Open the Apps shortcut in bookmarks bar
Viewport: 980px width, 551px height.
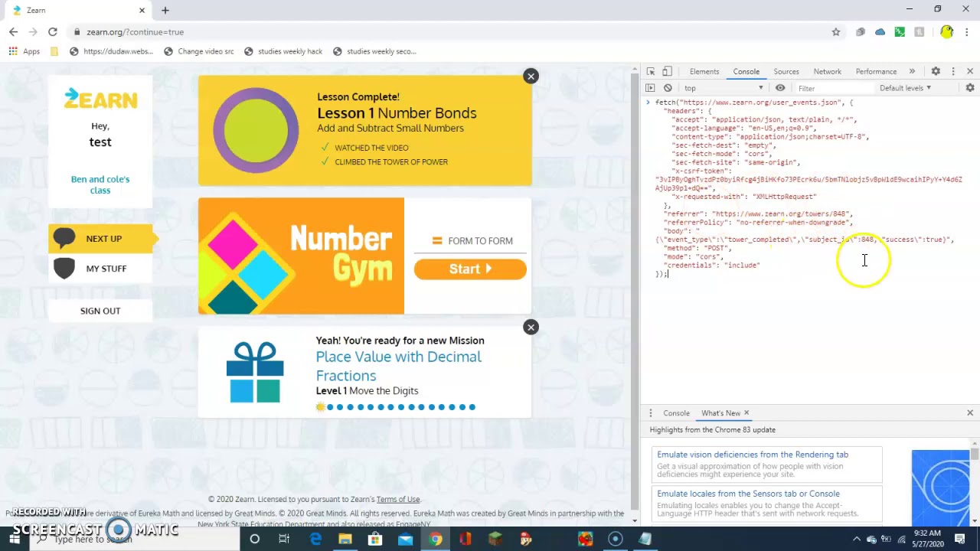(x=24, y=51)
